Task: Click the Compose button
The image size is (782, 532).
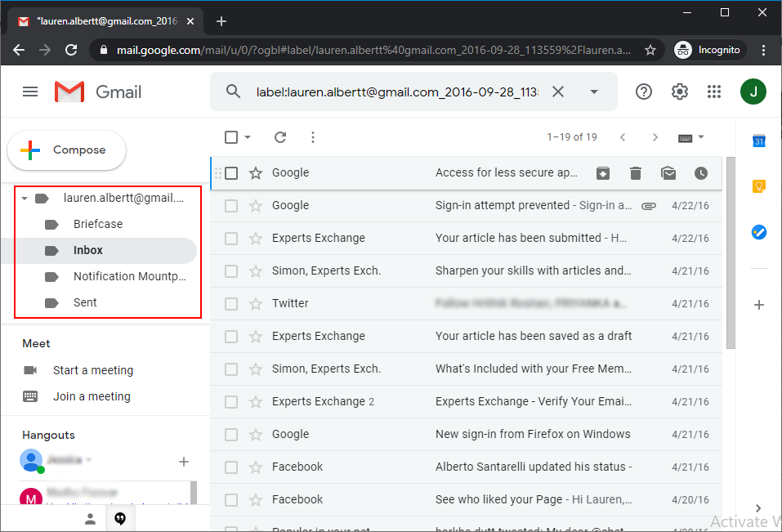Action: click(67, 150)
